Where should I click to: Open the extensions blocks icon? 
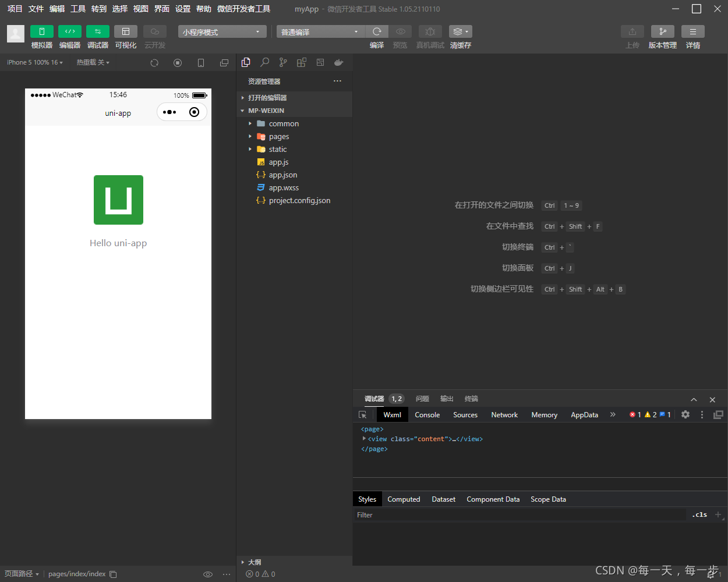click(302, 62)
